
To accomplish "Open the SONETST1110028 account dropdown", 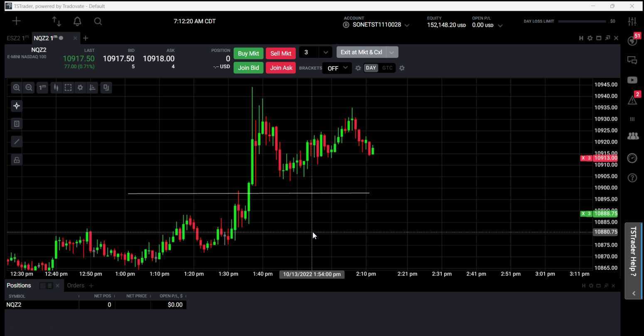I will [x=407, y=25].
